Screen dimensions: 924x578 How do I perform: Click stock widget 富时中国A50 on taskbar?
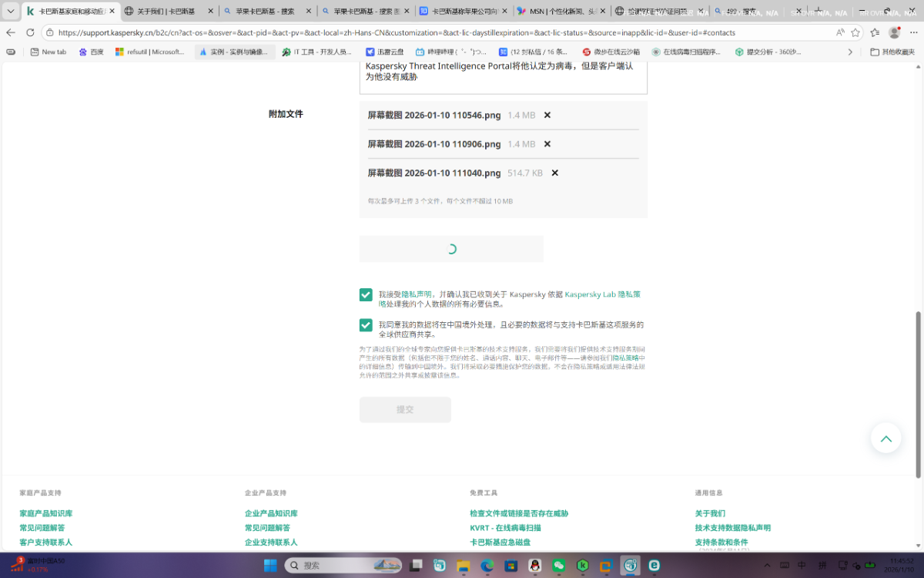(x=37, y=565)
